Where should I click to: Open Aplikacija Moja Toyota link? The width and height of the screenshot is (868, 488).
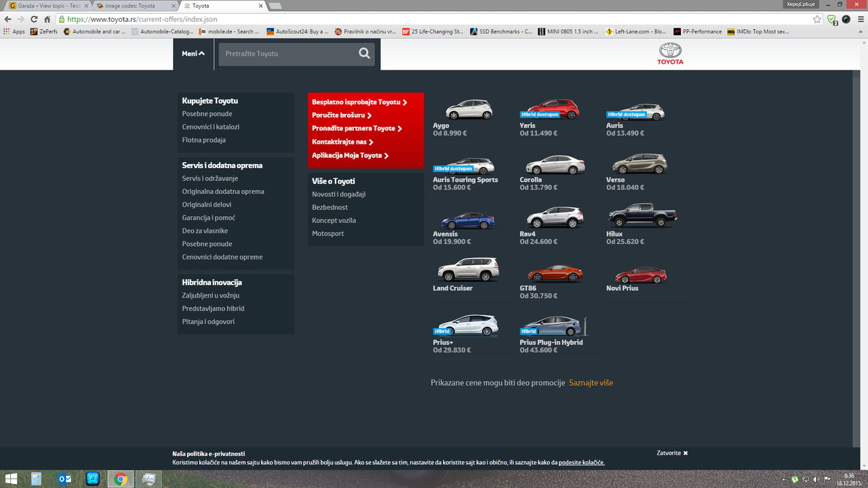tap(350, 155)
